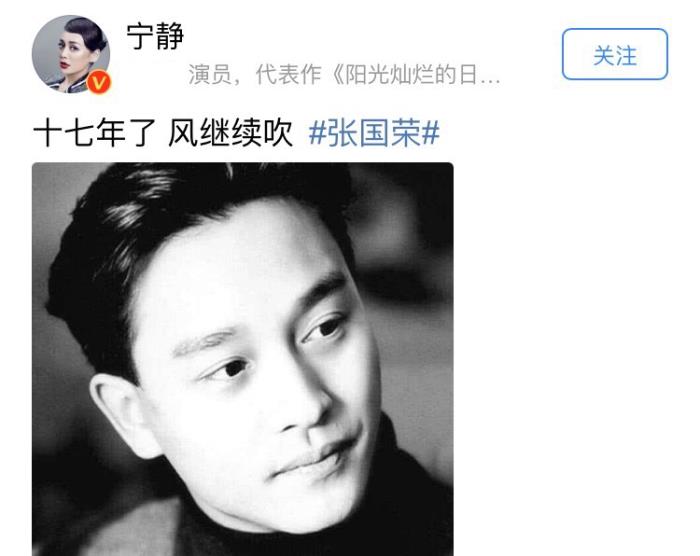Click the leading # symbol before 张国荣
Image resolution: width=700 pixels, height=556 pixels.
[317, 133]
